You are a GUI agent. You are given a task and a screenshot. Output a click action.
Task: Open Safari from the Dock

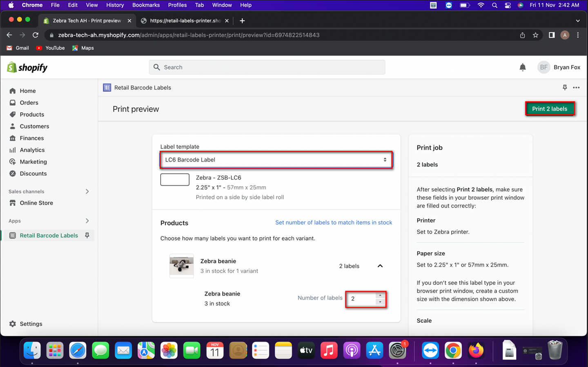pos(78,350)
